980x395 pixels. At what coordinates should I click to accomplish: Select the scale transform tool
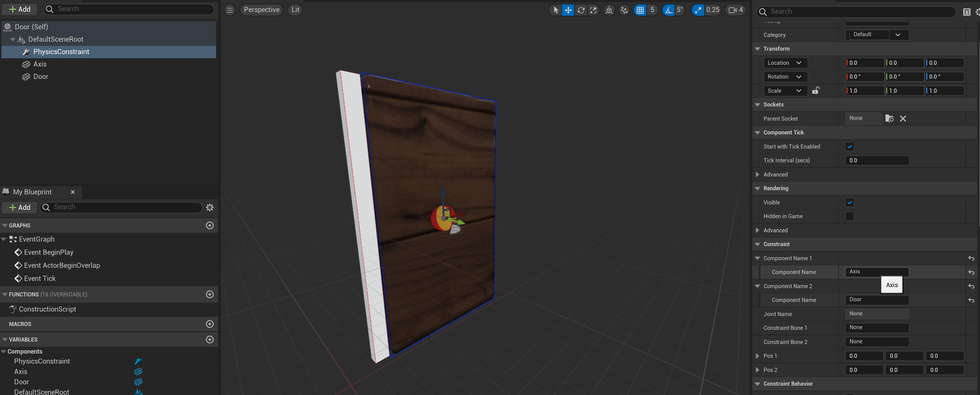pos(593,10)
